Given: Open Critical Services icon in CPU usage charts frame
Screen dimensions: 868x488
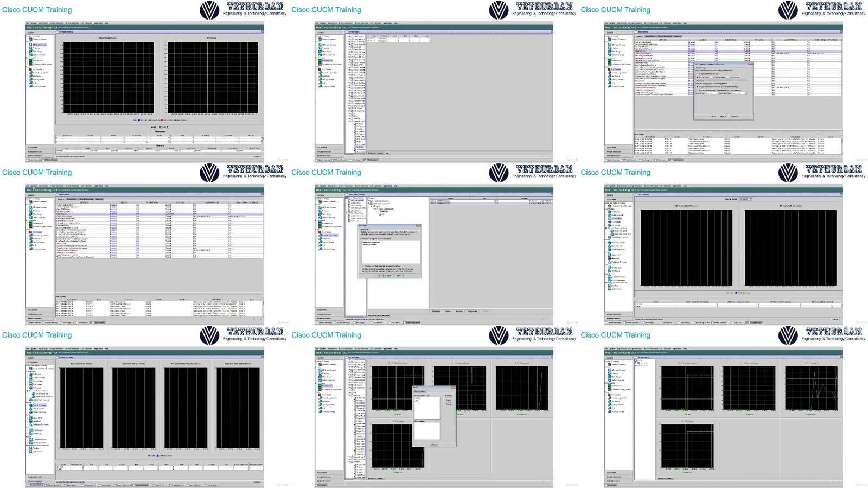Looking at the screenshot, I should tap(31, 55).
